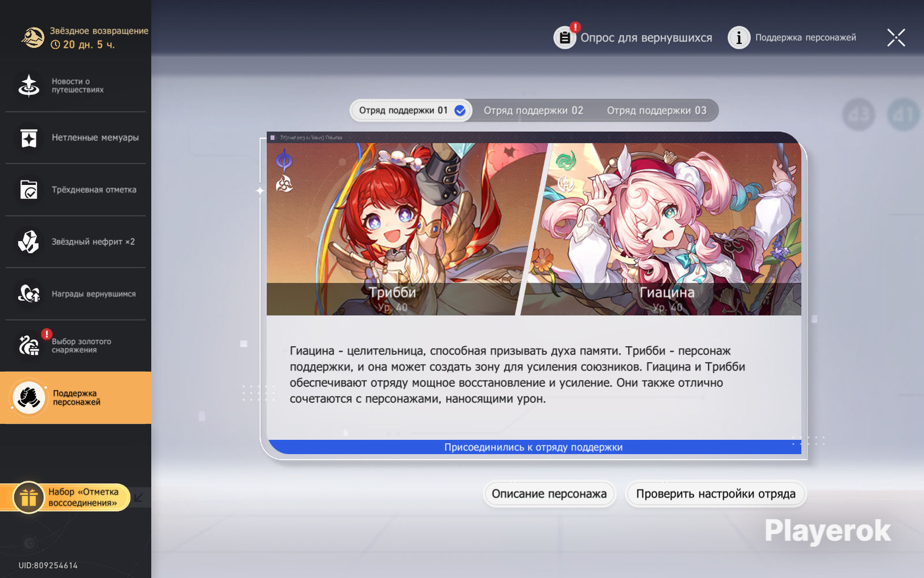This screenshot has width=924, height=578.
Task: Click Трибби's Harmony path icon
Action: point(284,184)
